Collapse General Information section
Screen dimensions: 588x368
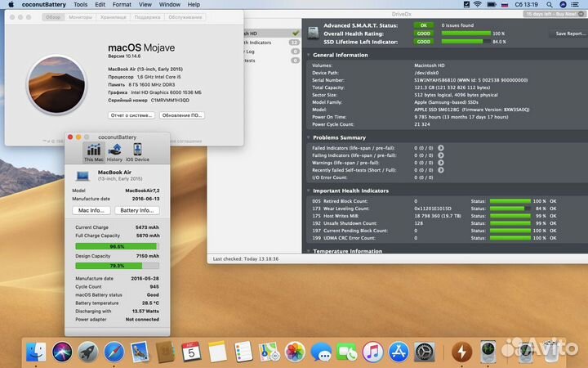pyautogui.click(x=309, y=55)
